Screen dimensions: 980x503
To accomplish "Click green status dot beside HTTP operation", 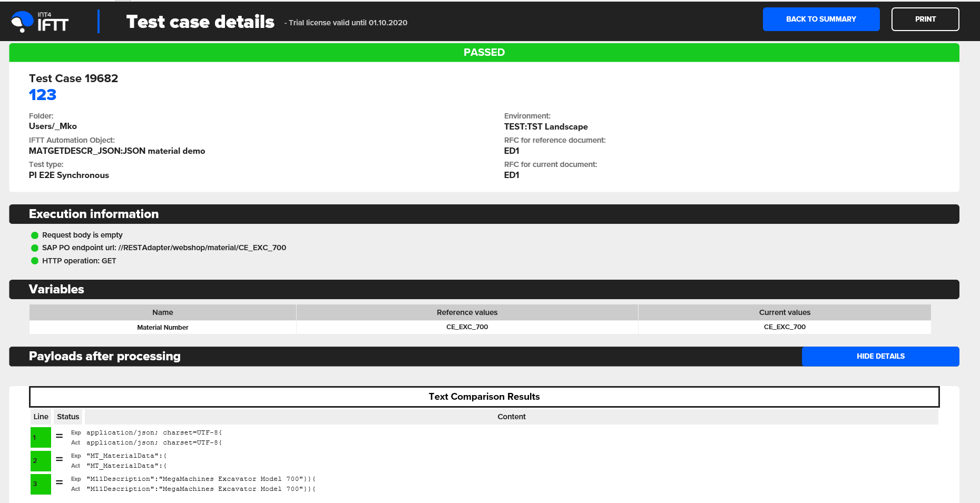I will coord(35,261).
